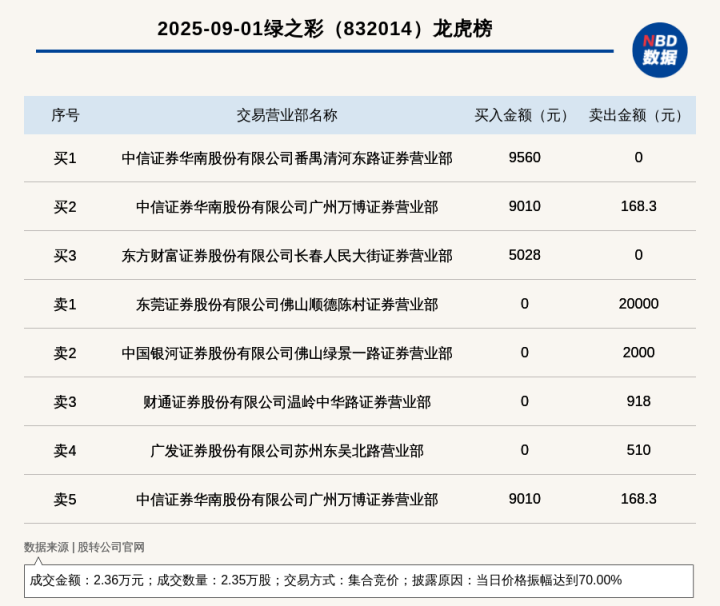
Task: Click buy amount 0 in 卖2 row
Action: click(x=524, y=353)
